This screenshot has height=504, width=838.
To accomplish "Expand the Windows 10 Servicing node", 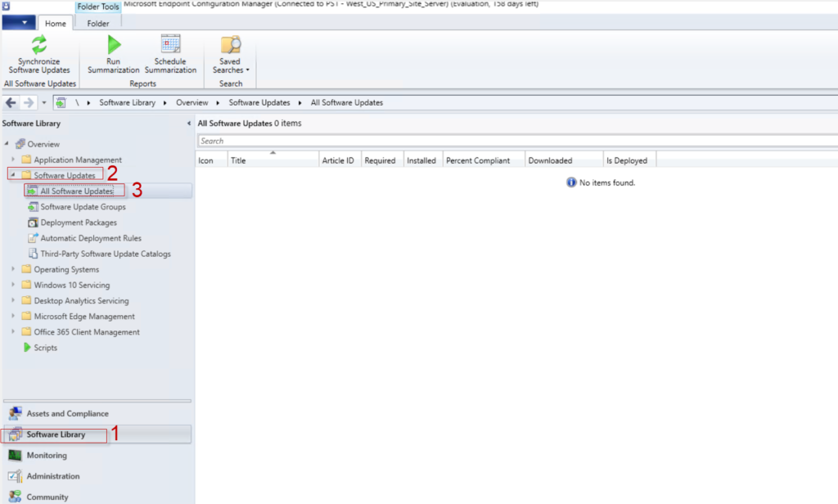I will pos(13,285).
